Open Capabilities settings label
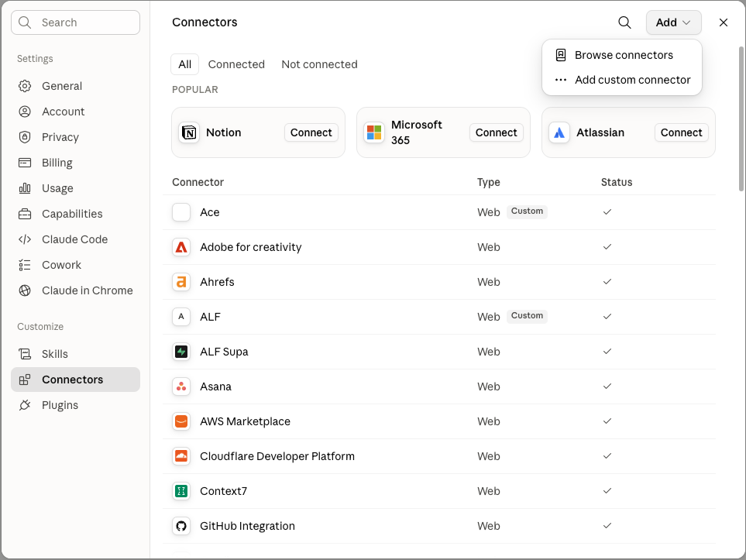Screen dimensions: 746x560 pos(72,214)
